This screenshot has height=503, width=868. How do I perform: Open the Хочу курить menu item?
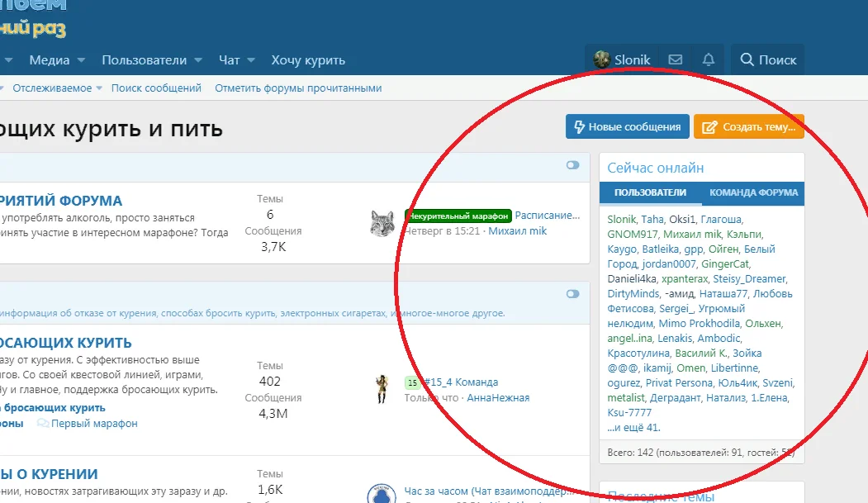pos(308,60)
